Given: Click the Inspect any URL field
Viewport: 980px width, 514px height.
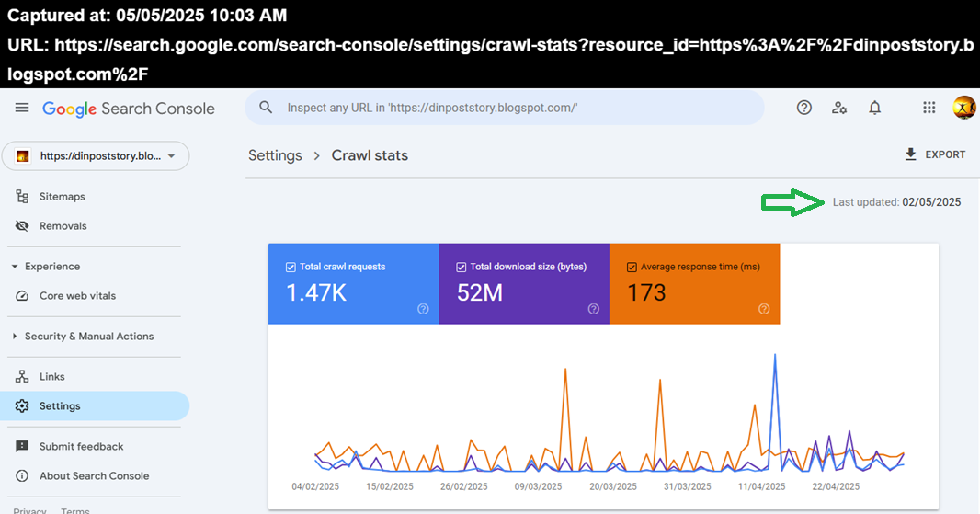Looking at the screenshot, I should pyautogui.click(x=505, y=108).
